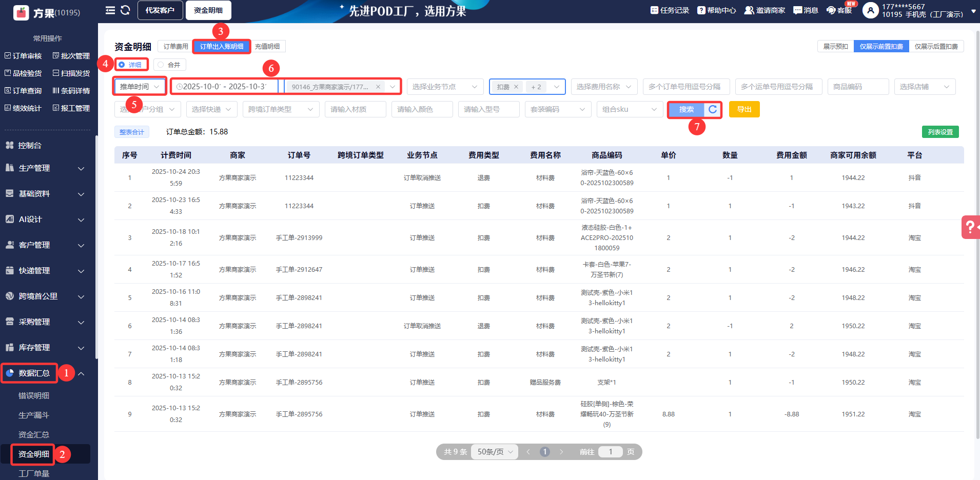
Task: Open the 扫描发货 shortcut
Action: point(71,73)
